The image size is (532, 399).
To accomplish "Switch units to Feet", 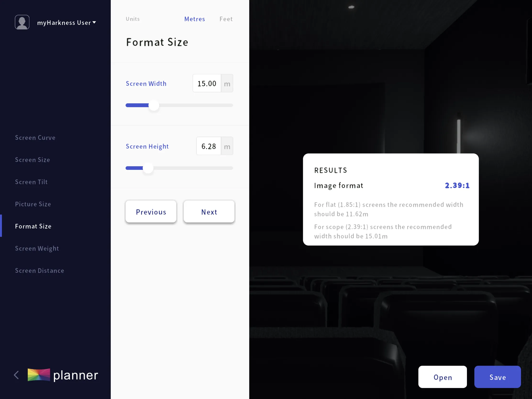I will pos(226,18).
